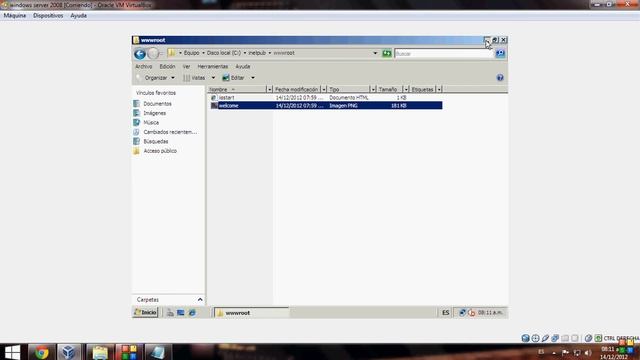Open VirtualBox Dispositivos menu

click(x=48, y=16)
